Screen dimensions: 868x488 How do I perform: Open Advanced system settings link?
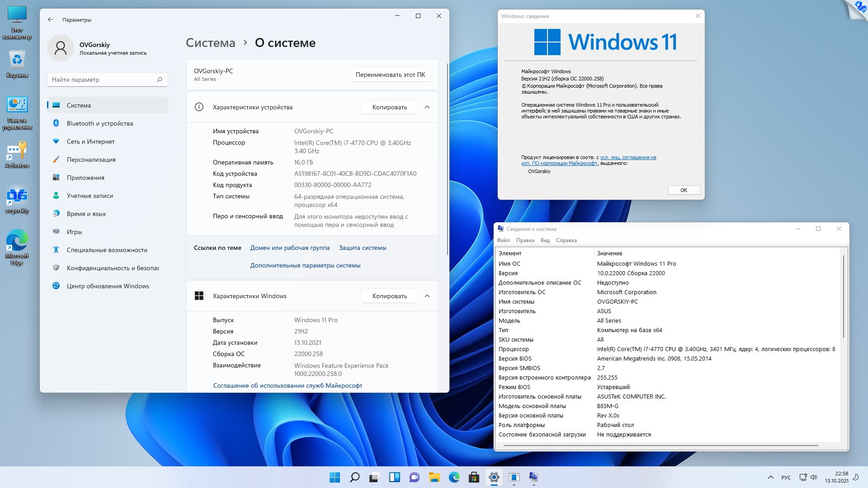[x=305, y=265]
